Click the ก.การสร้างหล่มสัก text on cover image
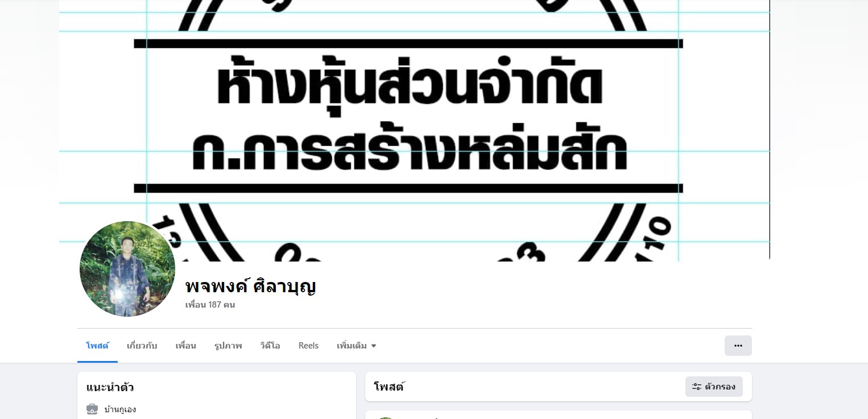This screenshot has height=419, width=868. 410,151
